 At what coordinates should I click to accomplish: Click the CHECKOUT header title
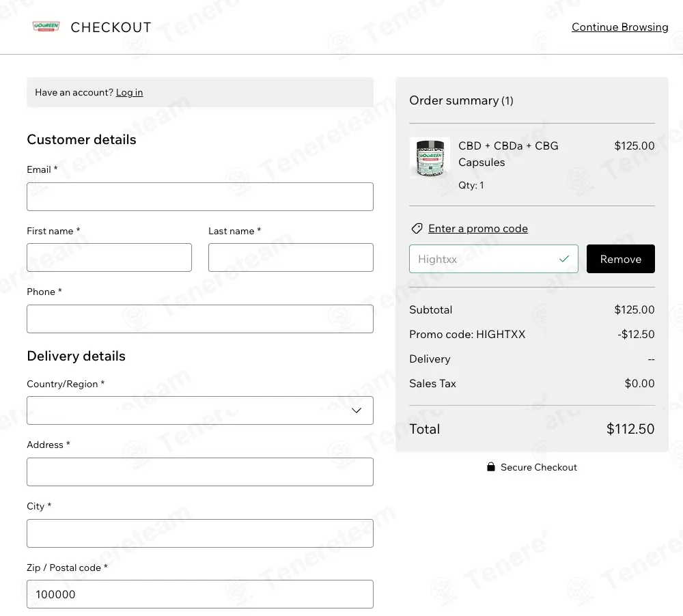pyautogui.click(x=111, y=27)
